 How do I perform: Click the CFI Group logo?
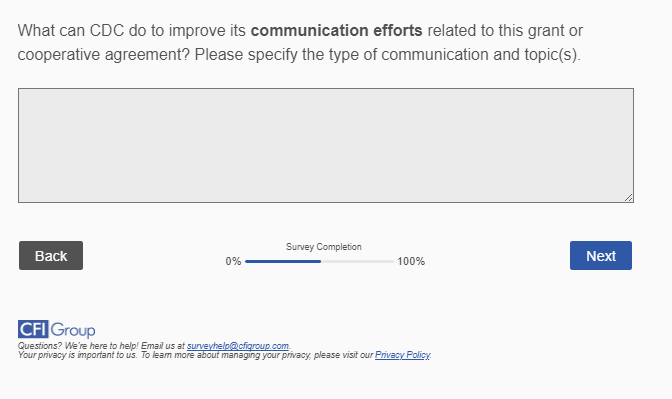(x=57, y=329)
